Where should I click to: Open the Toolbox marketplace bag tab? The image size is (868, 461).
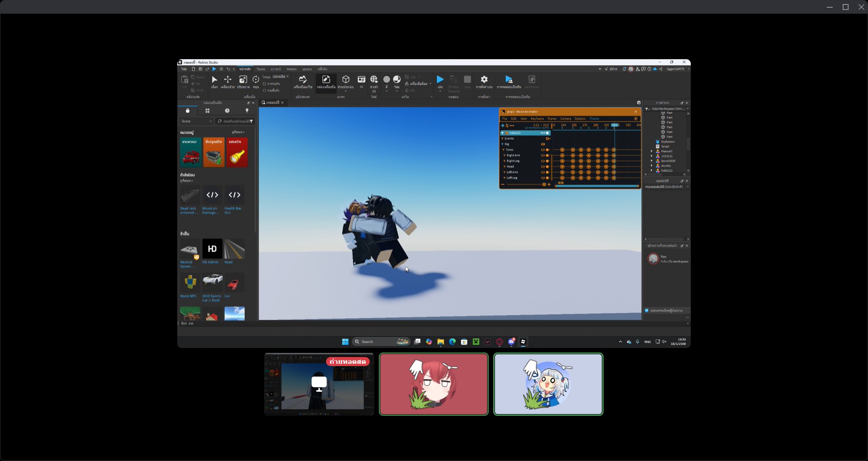[188, 111]
